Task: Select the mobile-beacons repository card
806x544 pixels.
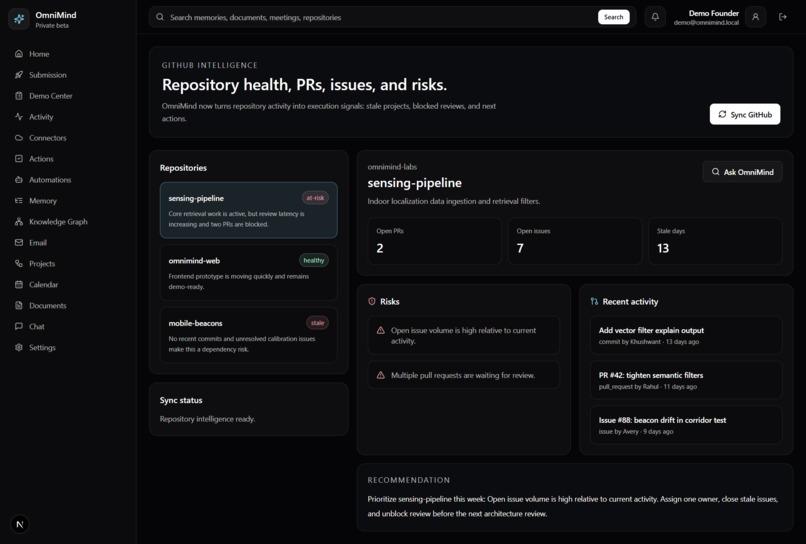Action: pyautogui.click(x=249, y=335)
